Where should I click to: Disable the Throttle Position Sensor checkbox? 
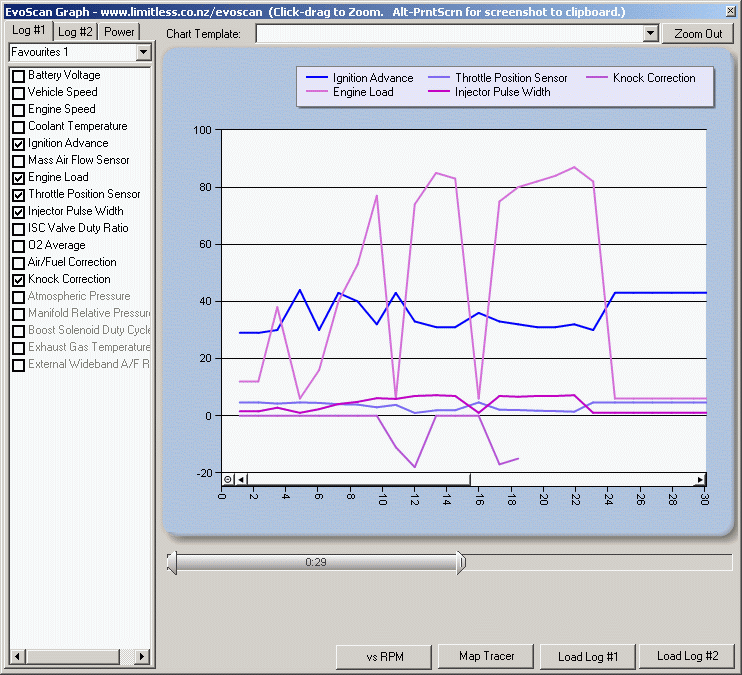click(x=18, y=195)
